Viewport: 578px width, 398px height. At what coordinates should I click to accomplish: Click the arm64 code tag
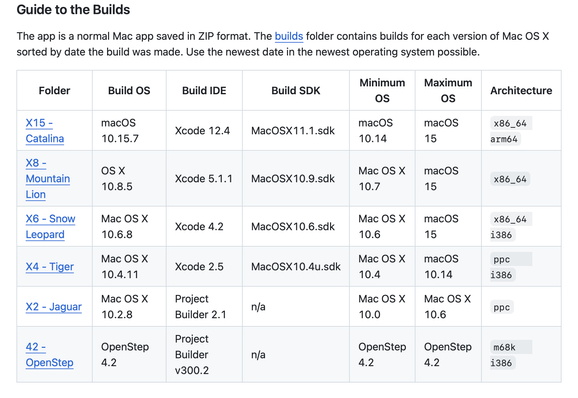click(x=504, y=139)
